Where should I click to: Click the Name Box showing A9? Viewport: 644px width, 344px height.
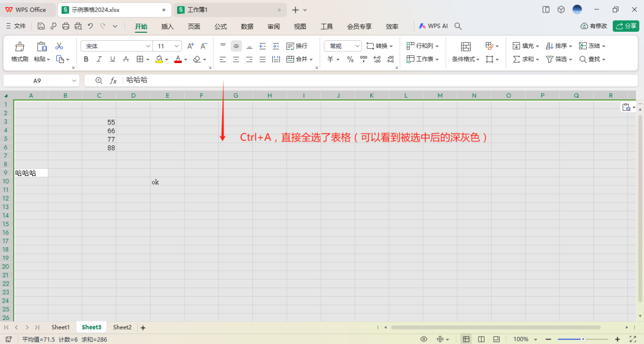(x=41, y=81)
